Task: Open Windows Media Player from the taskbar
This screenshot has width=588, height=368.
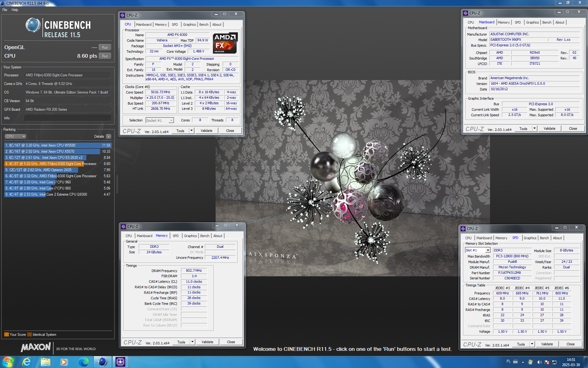Action: point(64,362)
